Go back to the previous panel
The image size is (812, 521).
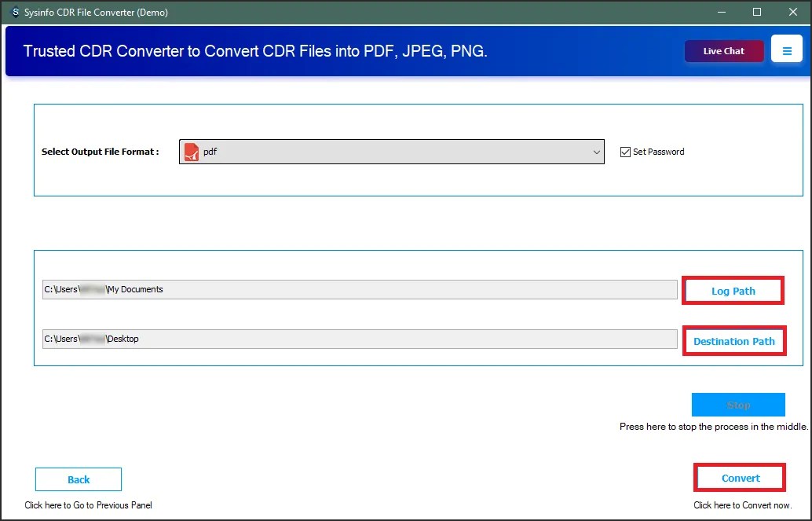click(78, 479)
